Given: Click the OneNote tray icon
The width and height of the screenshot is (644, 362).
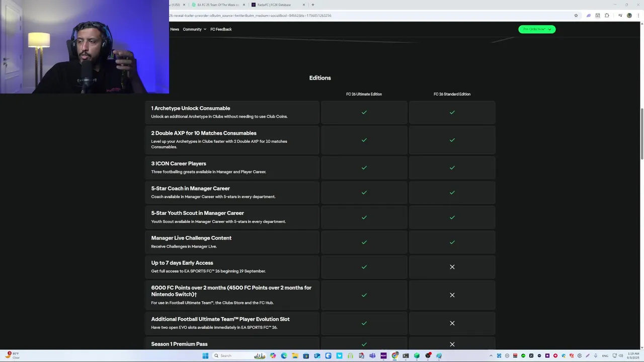Looking at the screenshot, I should click(x=547, y=356).
